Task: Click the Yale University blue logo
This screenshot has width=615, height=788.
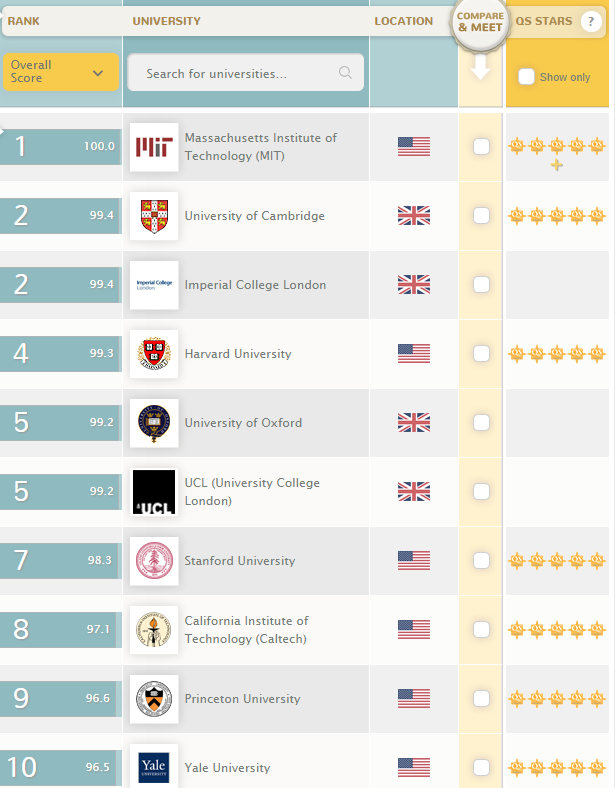Action: pyautogui.click(x=154, y=767)
